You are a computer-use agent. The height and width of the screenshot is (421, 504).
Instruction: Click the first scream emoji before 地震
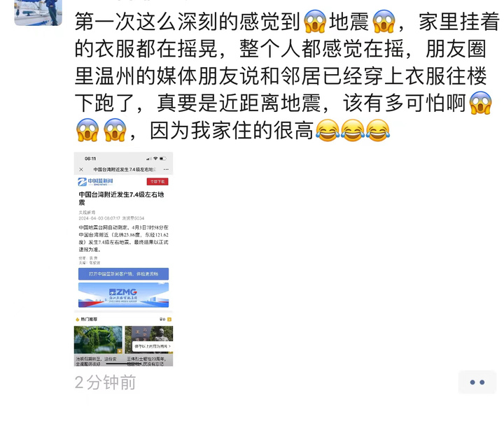(315, 22)
